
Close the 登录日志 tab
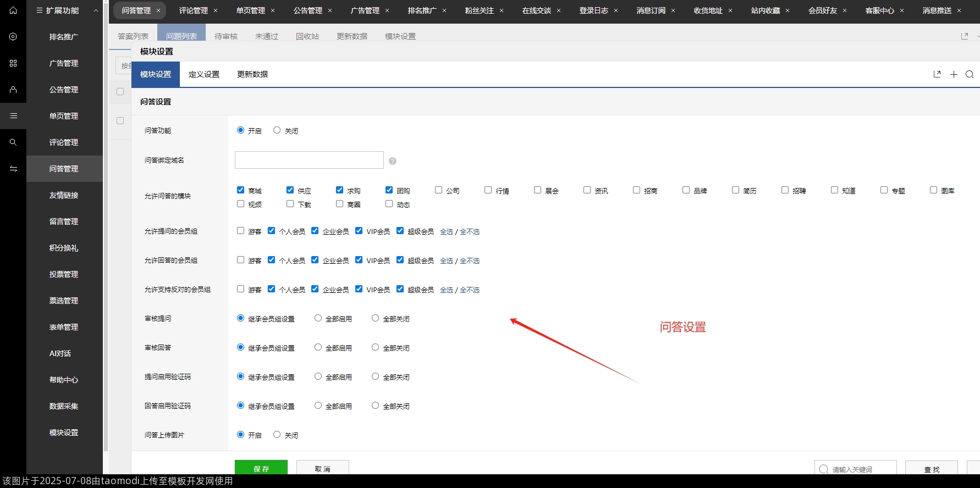pyautogui.click(x=616, y=10)
